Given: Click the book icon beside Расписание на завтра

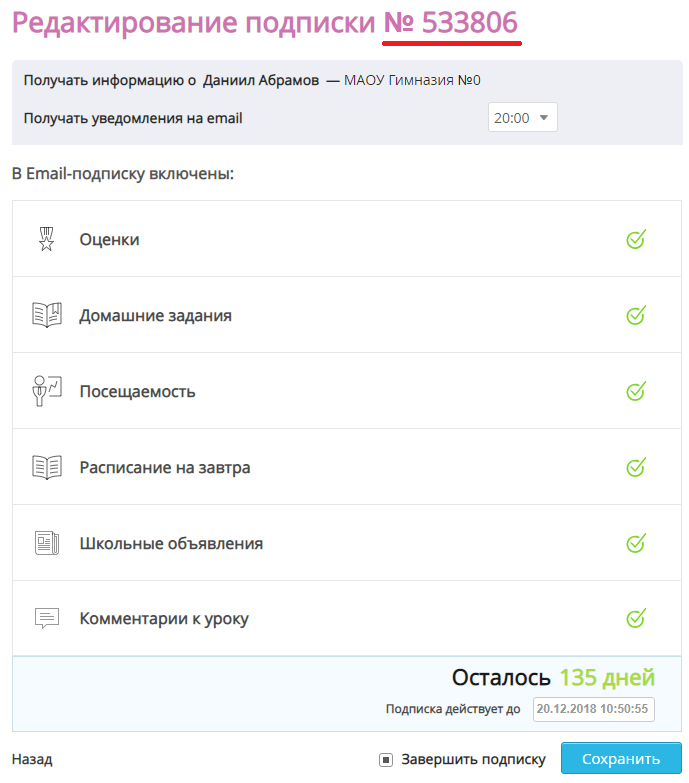Looking at the screenshot, I should point(47,467).
